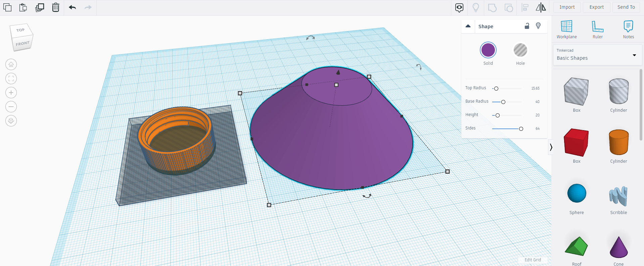Show all hidden objects lightbulb icon
The width and height of the screenshot is (644, 266).
(476, 7)
